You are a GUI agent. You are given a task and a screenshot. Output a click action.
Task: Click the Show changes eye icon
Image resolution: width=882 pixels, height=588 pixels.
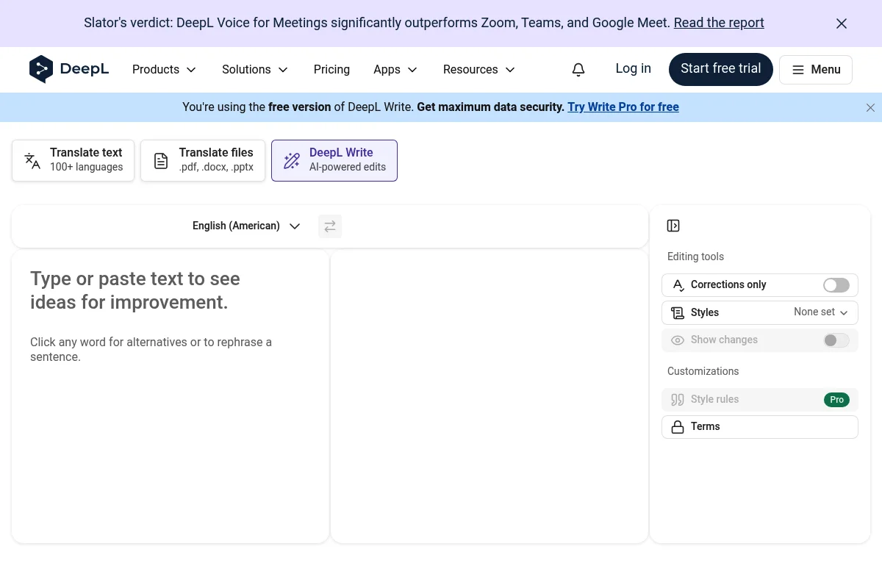pyautogui.click(x=678, y=340)
